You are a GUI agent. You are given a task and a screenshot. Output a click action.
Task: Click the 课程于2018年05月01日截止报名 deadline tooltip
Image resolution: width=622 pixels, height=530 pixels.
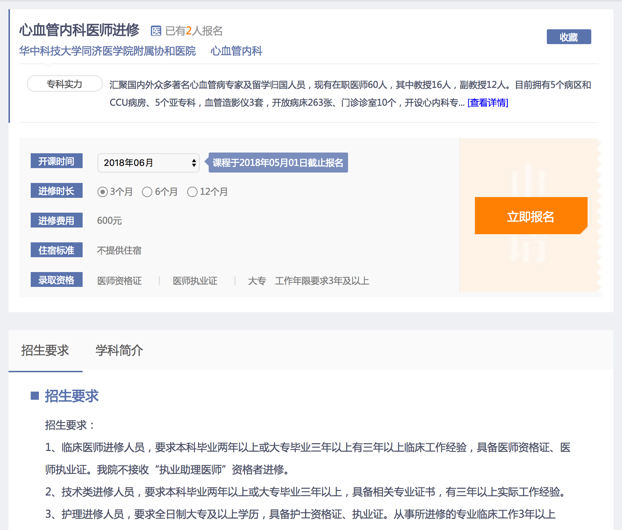point(278,162)
